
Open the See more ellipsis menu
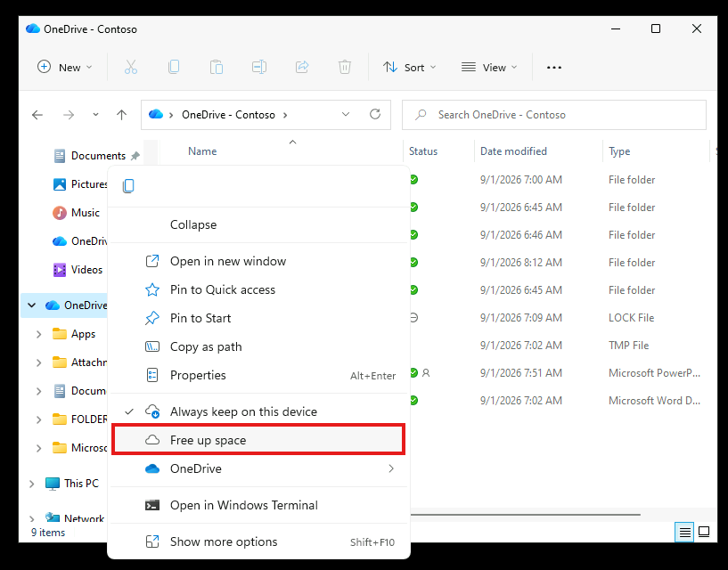554,68
